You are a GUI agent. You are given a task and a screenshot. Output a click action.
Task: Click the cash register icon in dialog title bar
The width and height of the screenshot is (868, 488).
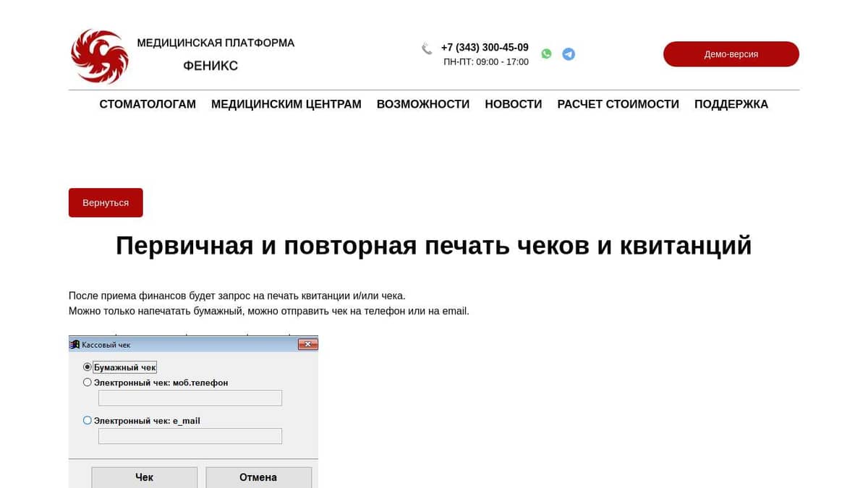pos(75,344)
